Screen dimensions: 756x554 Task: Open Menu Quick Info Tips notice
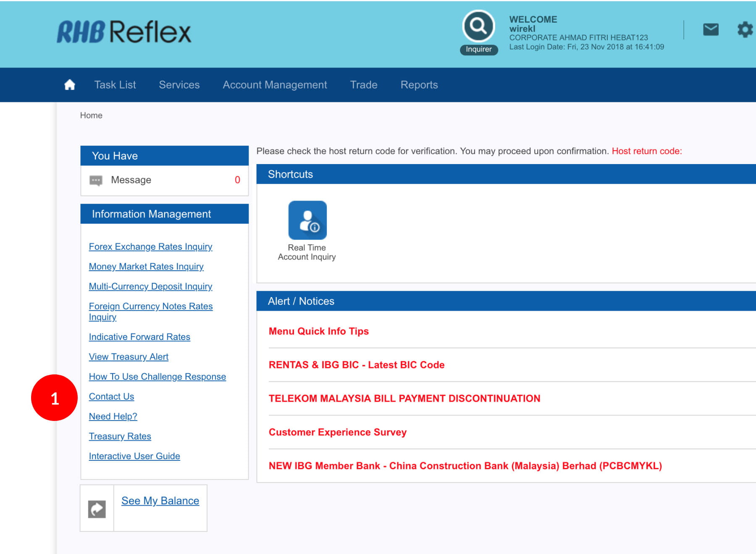(x=318, y=331)
